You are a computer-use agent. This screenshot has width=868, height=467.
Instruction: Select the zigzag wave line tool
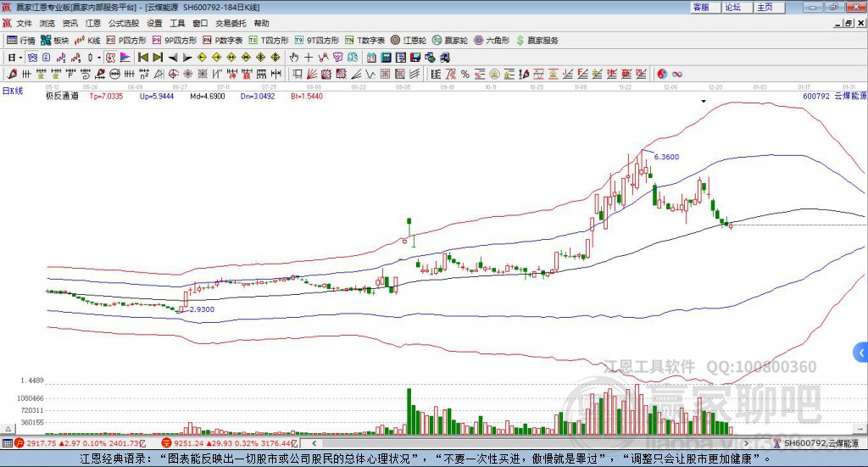pos(370,74)
